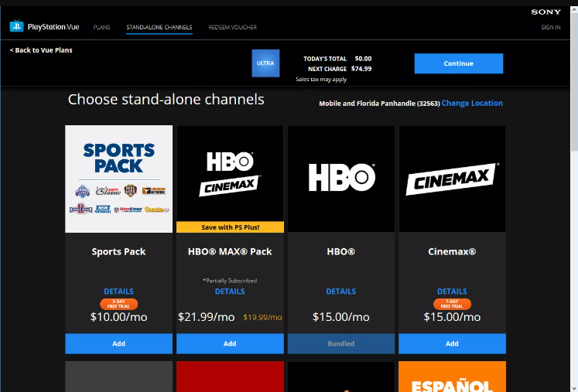Add the HBO MAX Pack
The image size is (578, 392).
230,343
